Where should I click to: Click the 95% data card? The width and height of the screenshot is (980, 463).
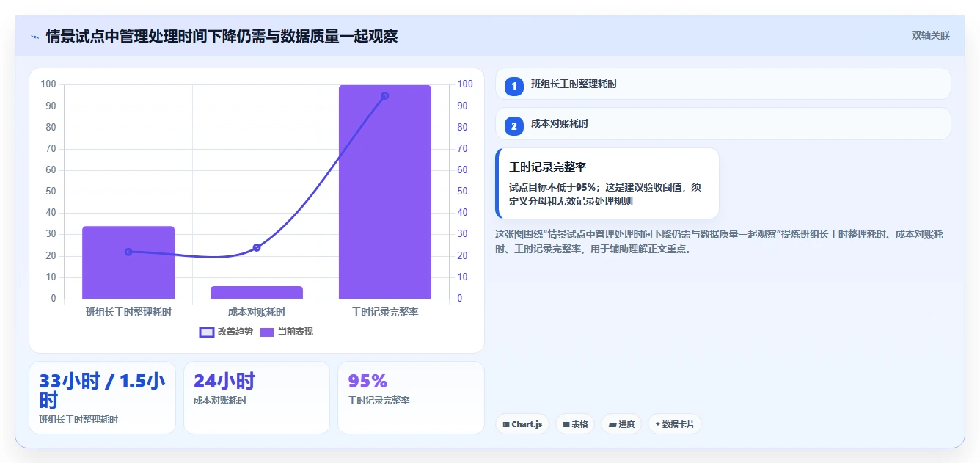click(411, 398)
